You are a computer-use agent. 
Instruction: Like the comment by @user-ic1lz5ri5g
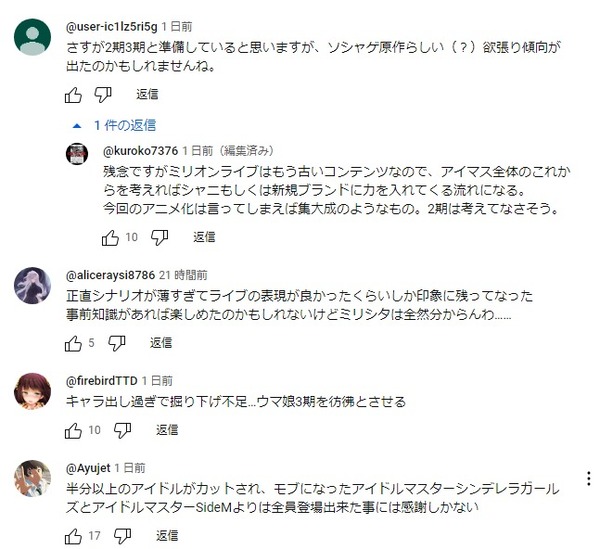pyautogui.click(x=73, y=94)
